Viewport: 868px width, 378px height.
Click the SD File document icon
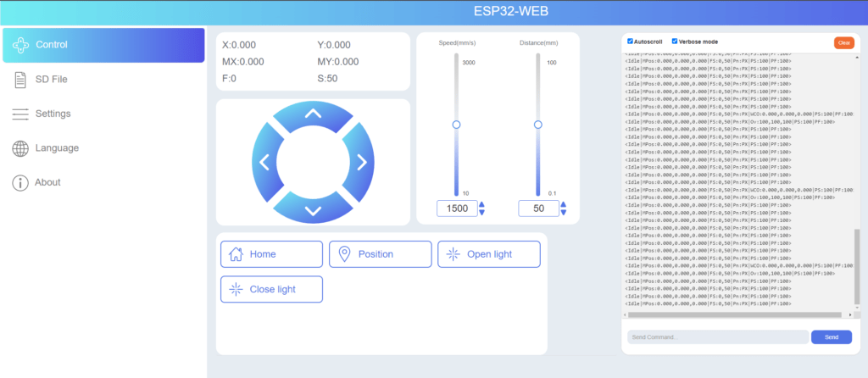[20, 80]
